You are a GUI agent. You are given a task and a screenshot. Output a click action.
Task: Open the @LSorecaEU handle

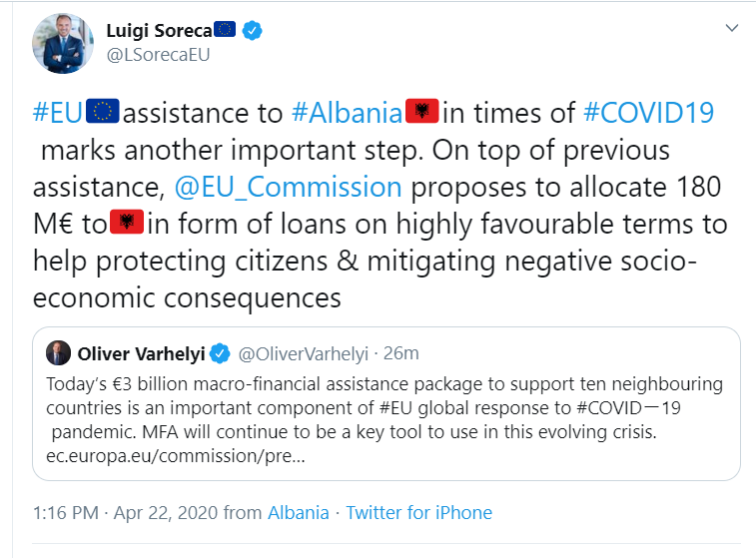158,55
